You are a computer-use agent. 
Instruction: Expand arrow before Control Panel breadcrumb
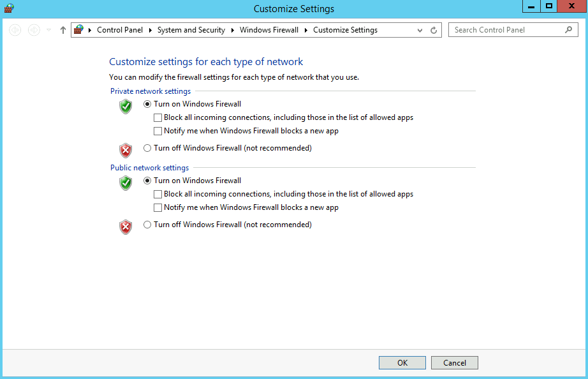(x=90, y=30)
